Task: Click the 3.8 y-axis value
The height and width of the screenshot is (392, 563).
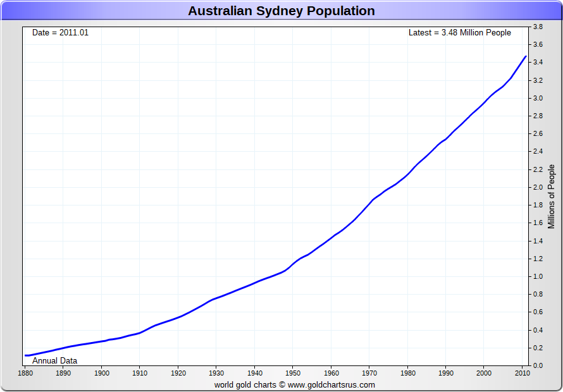Action: pyautogui.click(x=538, y=27)
